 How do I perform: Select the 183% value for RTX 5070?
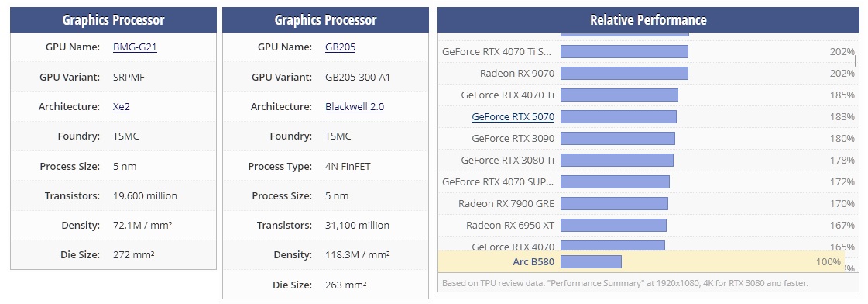point(842,116)
